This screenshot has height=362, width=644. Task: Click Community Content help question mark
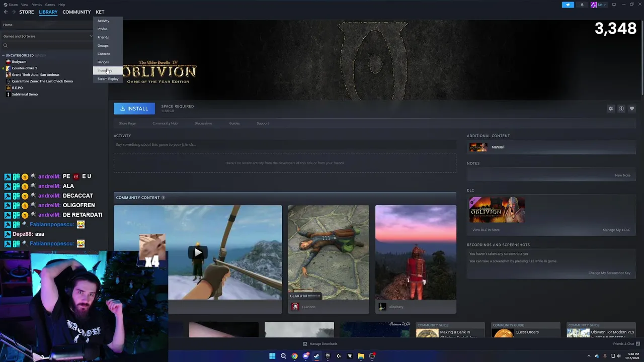[163, 198]
